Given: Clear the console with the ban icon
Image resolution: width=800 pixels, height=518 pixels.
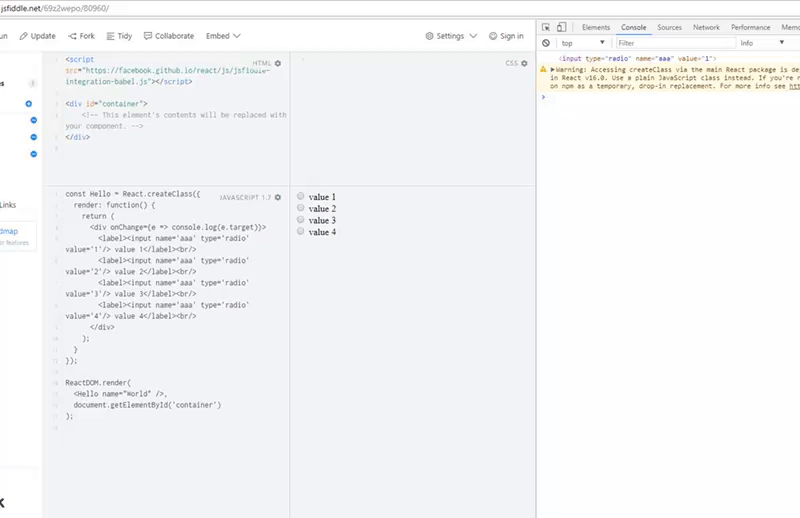Looking at the screenshot, I should point(546,43).
